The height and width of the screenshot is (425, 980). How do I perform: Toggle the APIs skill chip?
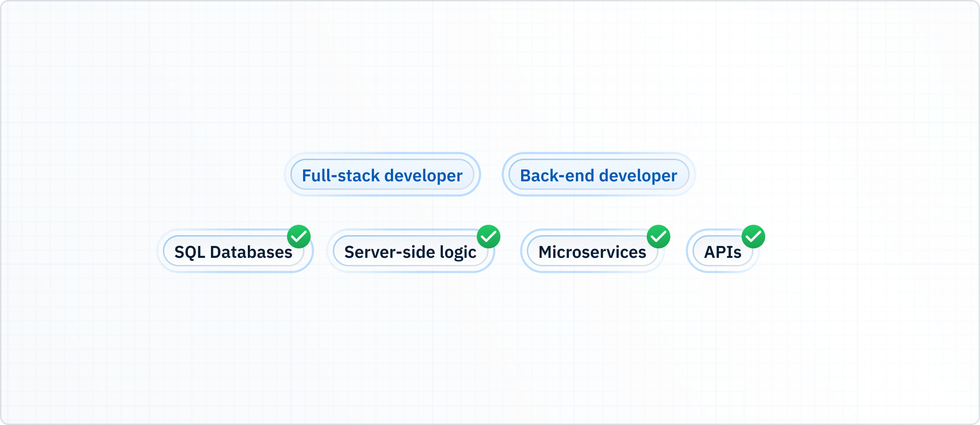point(722,252)
